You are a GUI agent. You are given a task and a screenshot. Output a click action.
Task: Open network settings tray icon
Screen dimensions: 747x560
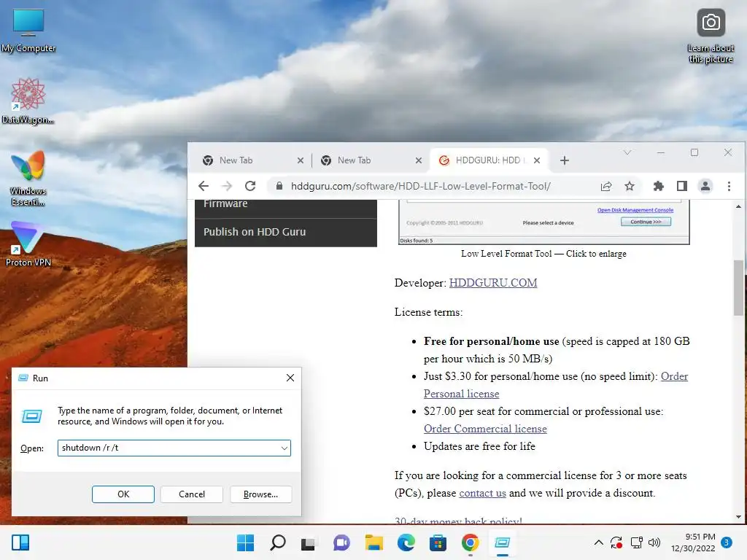coord(636,542)
